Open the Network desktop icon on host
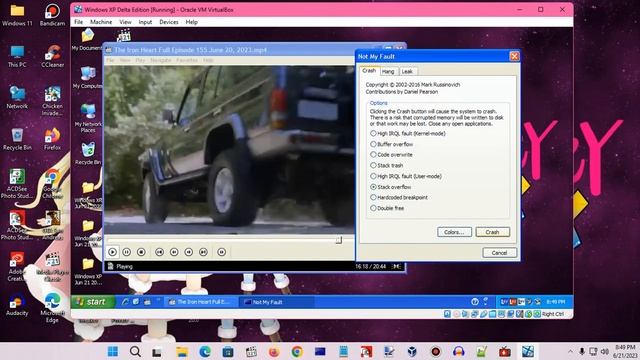Screen dimensions: 640x360 pos(17,97)
